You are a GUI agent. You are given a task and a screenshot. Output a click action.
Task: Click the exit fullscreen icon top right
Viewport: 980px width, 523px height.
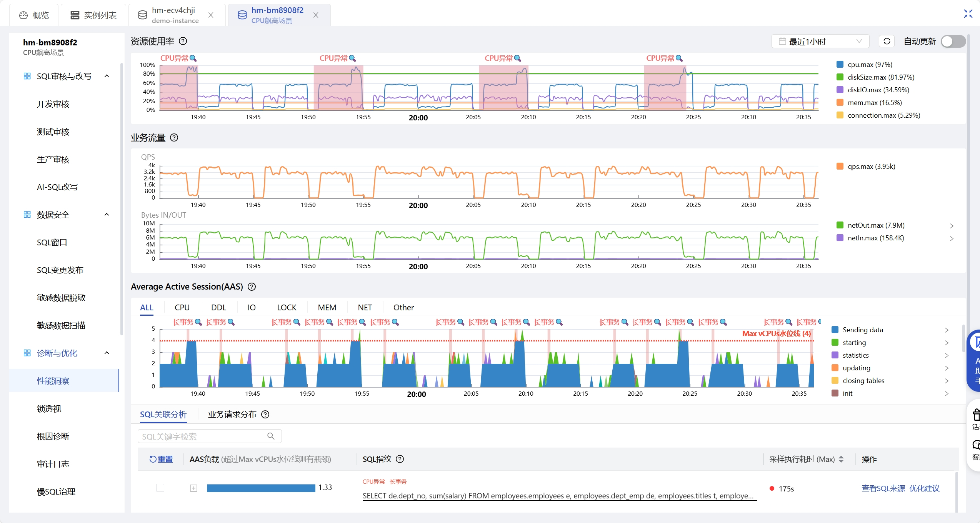968,14
